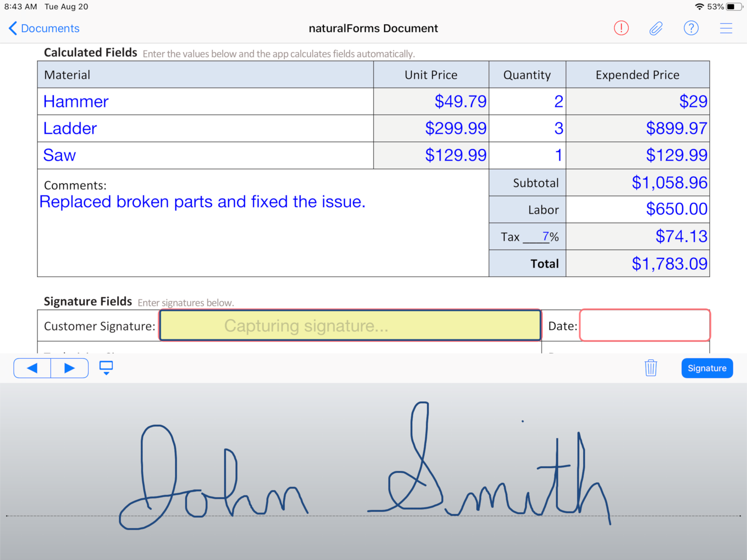
Task: Tap the Unit Price column header
Action: [x=431, y=75]
